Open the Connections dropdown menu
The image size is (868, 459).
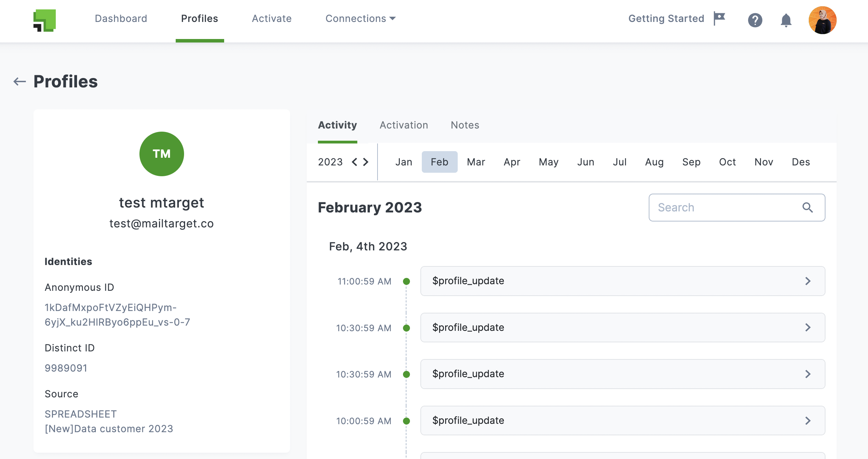[360, 18]
